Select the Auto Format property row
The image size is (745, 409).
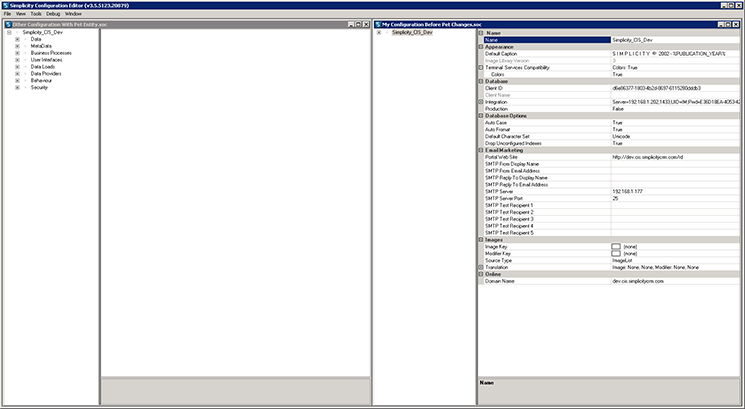pos(611,129)
